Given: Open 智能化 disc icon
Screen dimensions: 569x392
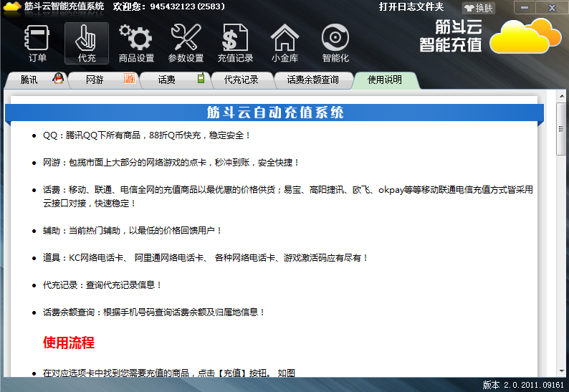Looking at the screenshot, I should coord(335,43).
